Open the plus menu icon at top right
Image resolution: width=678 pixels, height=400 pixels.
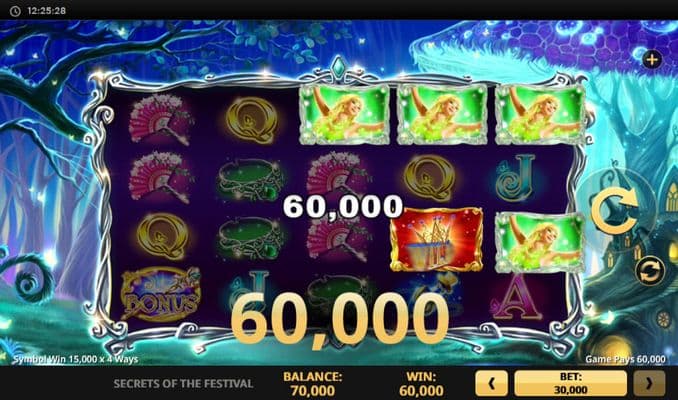[x=652, y=59]
